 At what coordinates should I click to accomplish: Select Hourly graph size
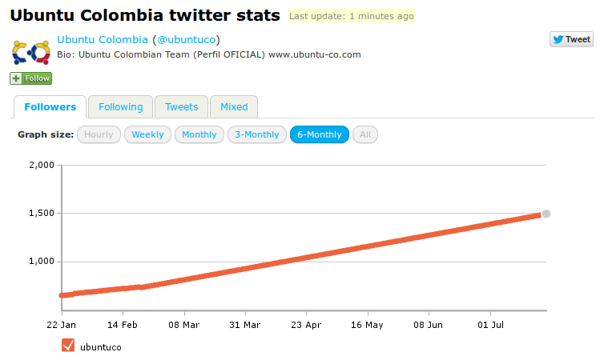pyautogui.click(x=99, y=134)
